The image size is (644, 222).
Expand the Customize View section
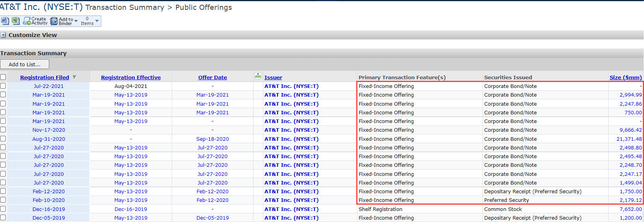3,35
